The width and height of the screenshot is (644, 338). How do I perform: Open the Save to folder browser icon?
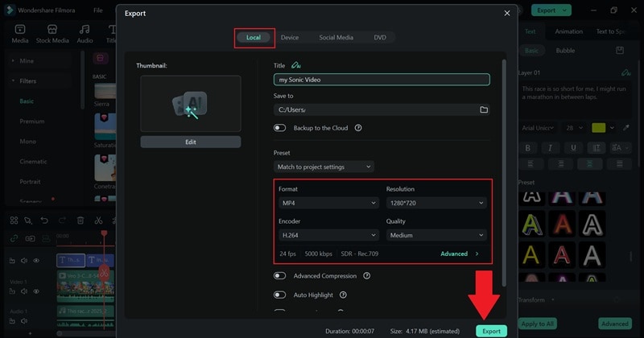tap(484, 109)
